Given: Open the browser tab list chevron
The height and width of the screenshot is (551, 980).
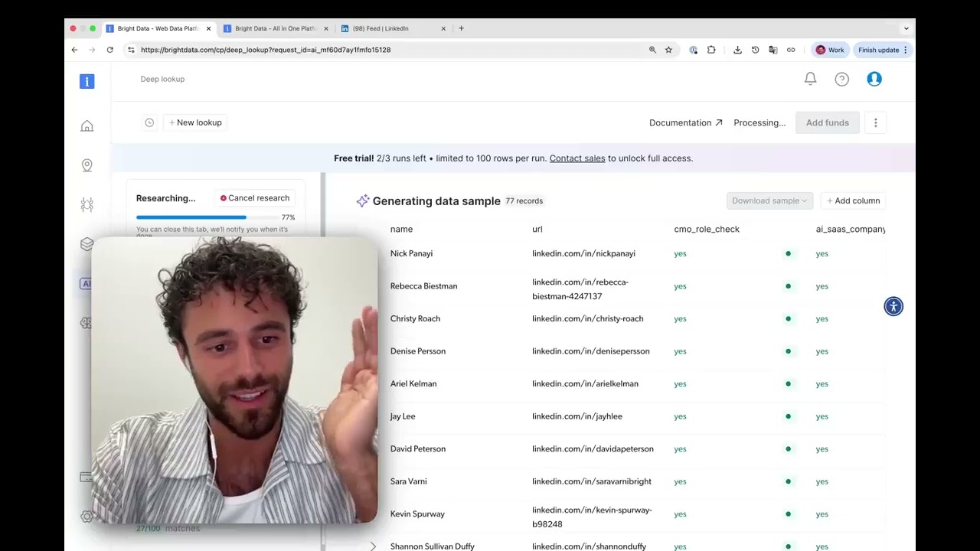Looking at the screenshot, I should pos(906,28).
